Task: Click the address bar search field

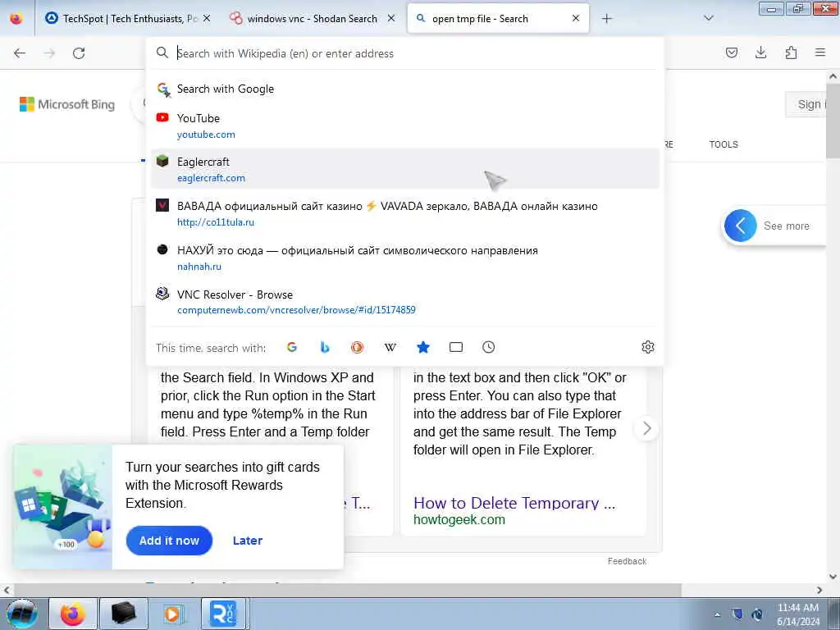Action: (404, 53)
